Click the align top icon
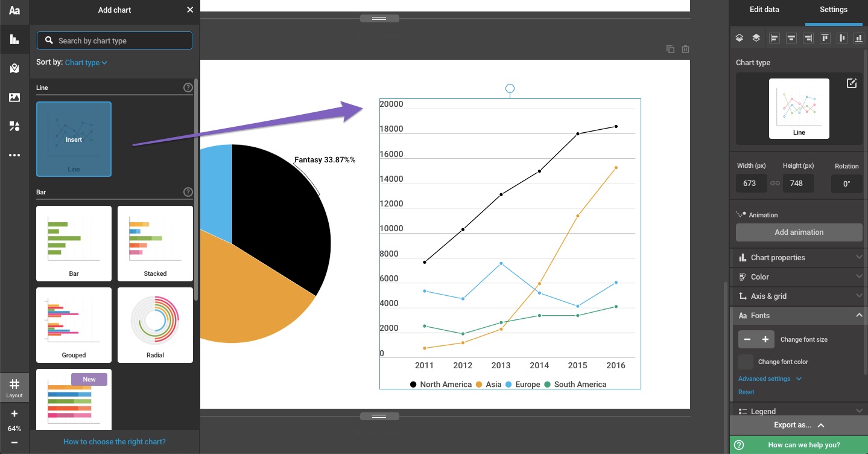The height and width of the screenshot is (454, 868). pos(825,38)
